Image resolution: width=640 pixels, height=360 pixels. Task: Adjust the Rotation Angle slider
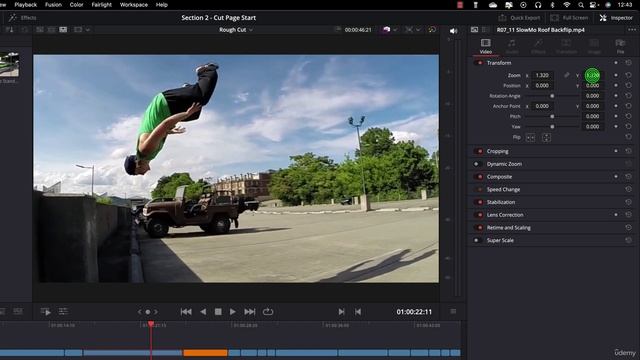(x=552, y=96)
